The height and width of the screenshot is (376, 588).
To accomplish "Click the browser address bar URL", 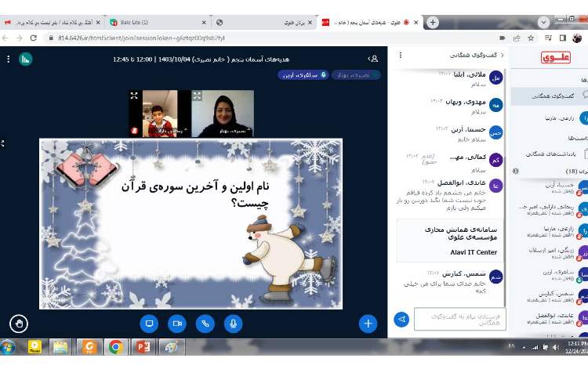I will [x=141, y=38].
